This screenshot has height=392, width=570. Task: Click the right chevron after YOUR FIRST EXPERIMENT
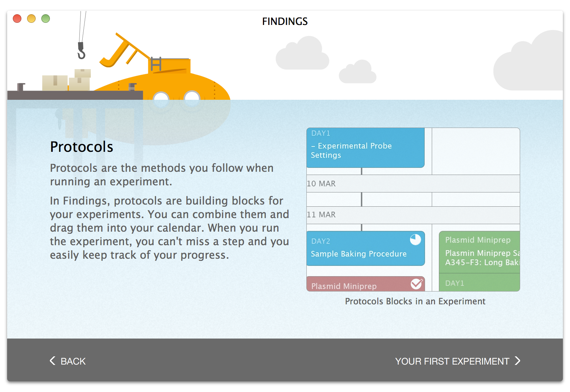pos(518,361)
